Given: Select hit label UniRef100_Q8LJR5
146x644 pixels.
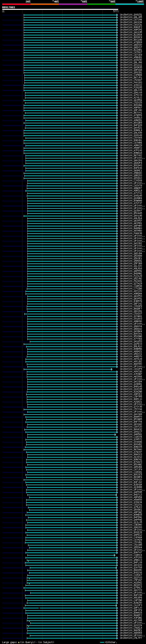Looking at the screenshot, I should 131,17.
